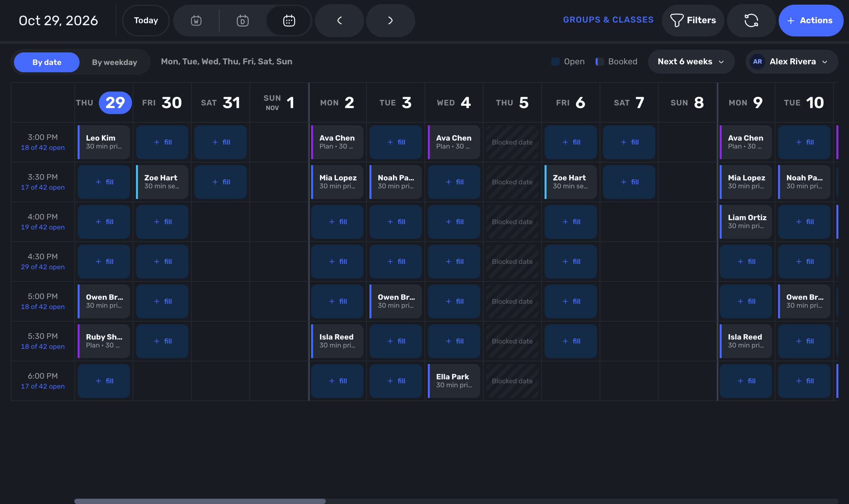
Task: Open Owen Br... appointment on Thursday 29
Action: tap(103, 301)
